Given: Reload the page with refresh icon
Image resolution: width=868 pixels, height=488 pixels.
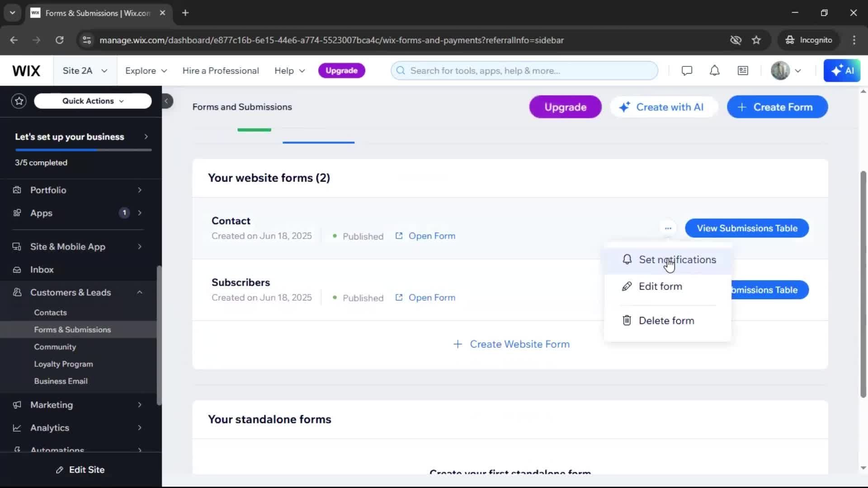Looking at the screenshot, I should [59, 40].
